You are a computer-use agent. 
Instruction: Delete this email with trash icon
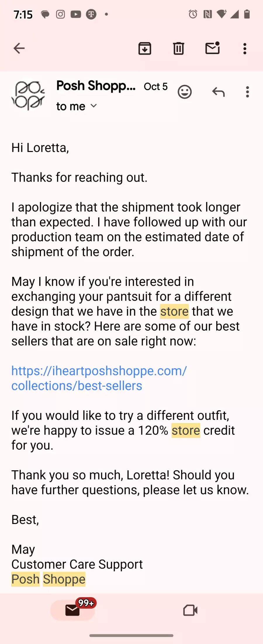click(179, 48)
